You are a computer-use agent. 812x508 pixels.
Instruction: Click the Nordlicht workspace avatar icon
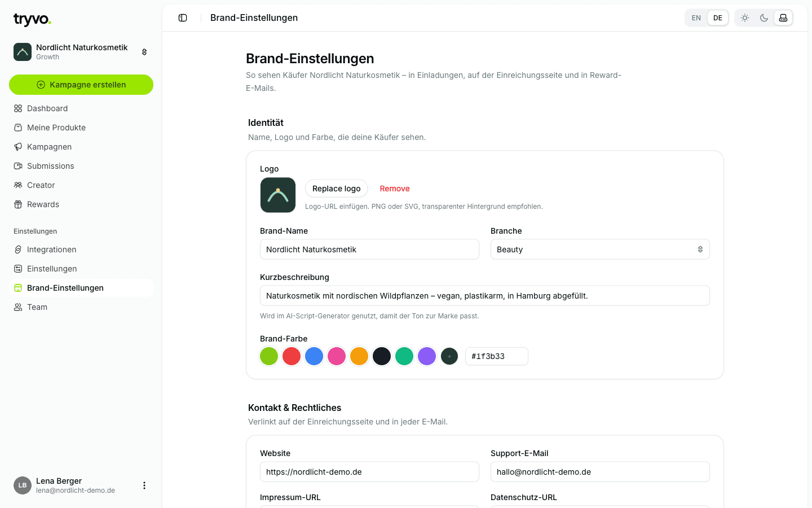[x=23, y=52]
